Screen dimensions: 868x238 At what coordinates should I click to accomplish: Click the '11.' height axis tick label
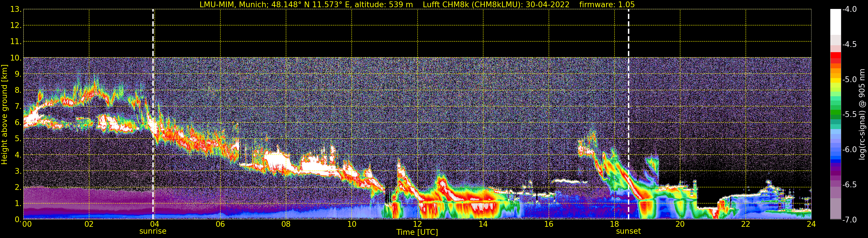click(16, 41)
